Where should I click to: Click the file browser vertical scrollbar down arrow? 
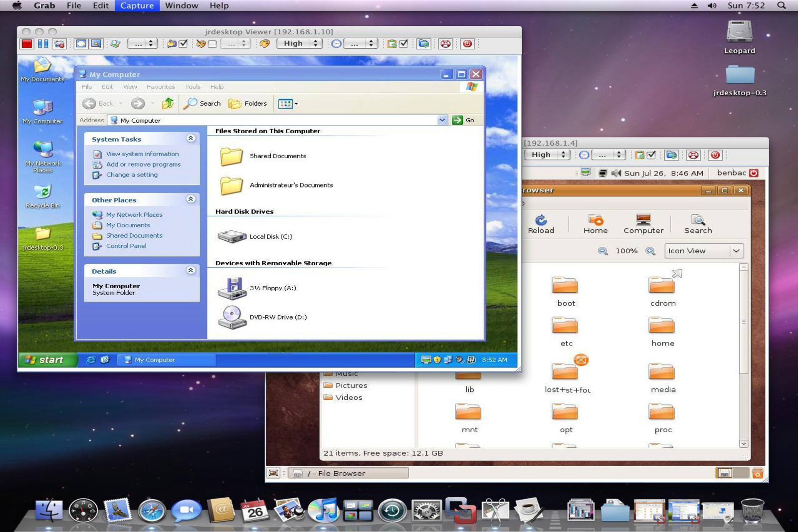743,444
